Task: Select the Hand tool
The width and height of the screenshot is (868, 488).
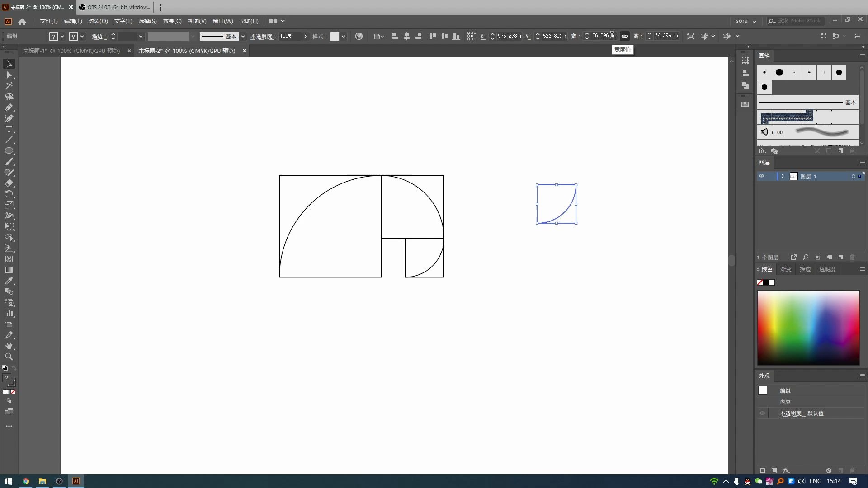Action: pyautogui.click(x=9, y=346)
